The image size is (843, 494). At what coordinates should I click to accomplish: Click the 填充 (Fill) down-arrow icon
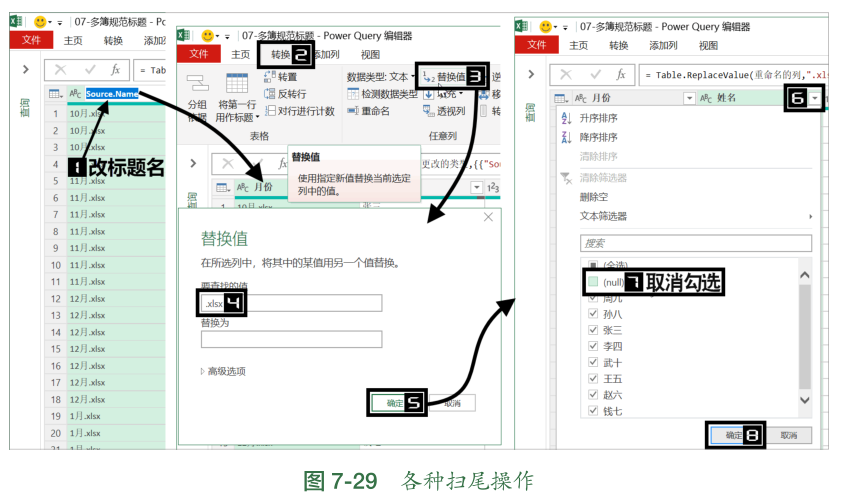pos(428,95)
